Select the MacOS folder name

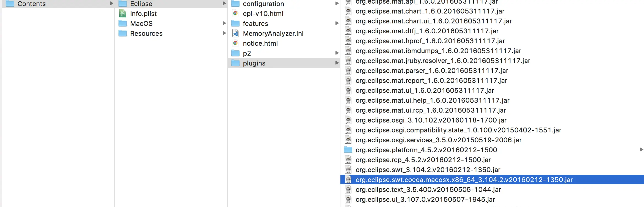141,23
